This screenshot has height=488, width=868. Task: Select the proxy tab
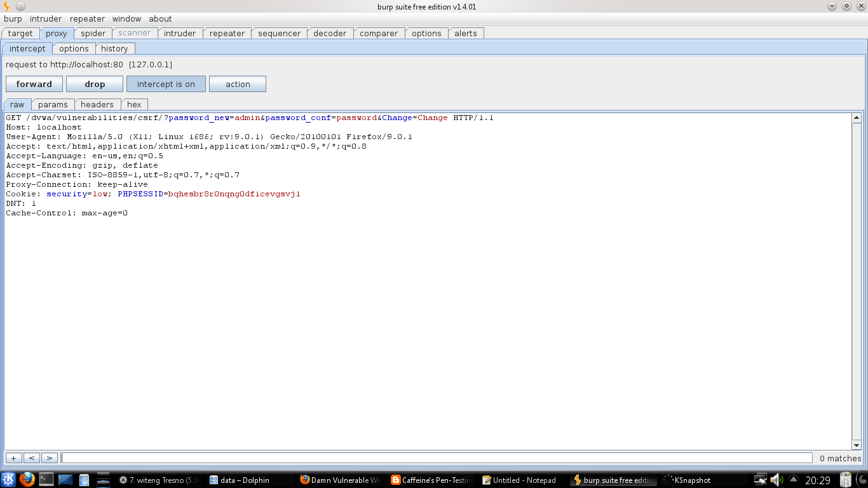click(57, 33)
